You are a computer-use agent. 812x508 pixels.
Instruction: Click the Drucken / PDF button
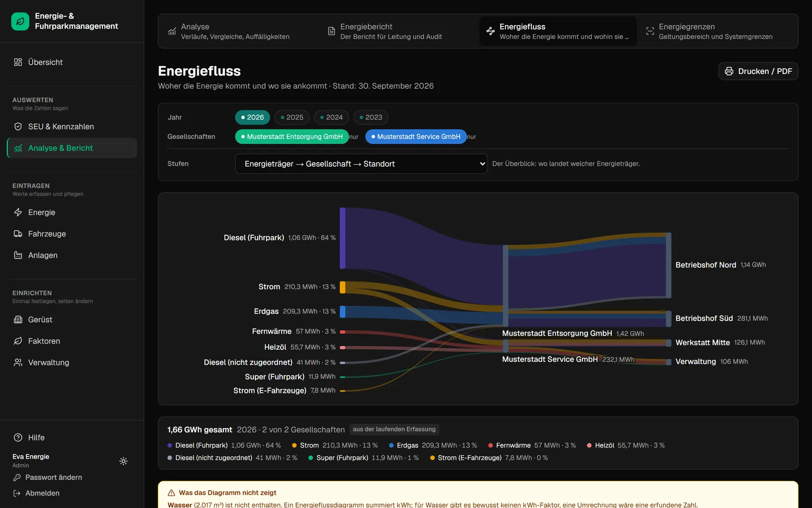758,71
